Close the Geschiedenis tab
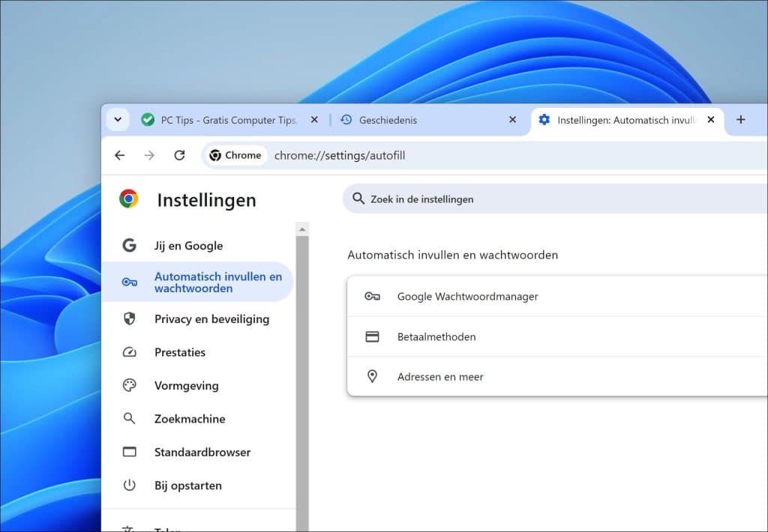The height and width of the screenshot is (532, 768). click(x=512, y=119)
